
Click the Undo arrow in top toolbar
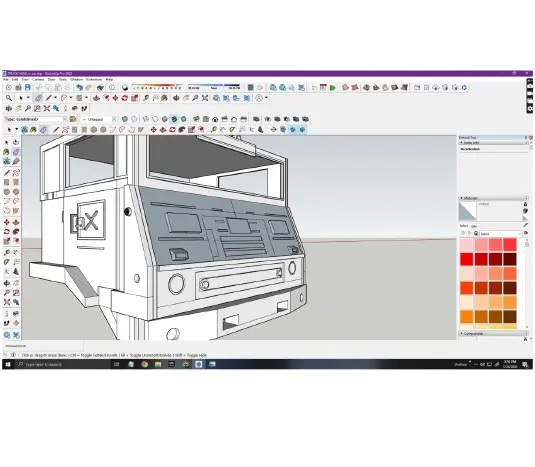click(79, 88)
